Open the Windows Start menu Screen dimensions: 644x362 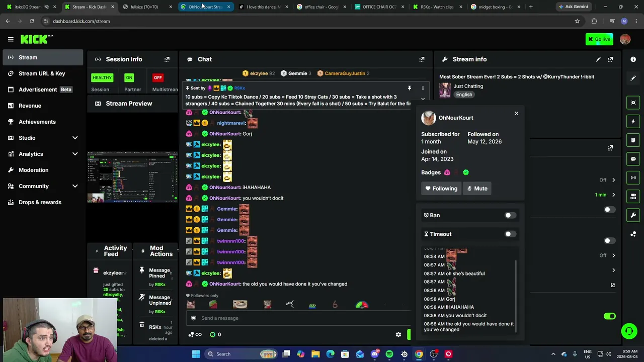(x=196, y=354)
